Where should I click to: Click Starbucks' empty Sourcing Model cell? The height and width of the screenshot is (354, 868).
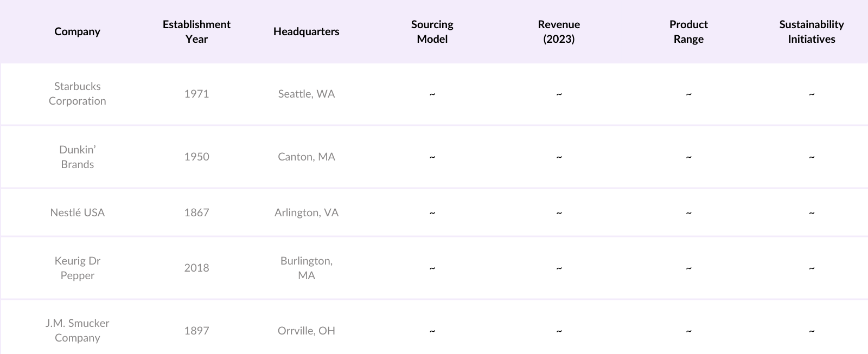point(432,94)
